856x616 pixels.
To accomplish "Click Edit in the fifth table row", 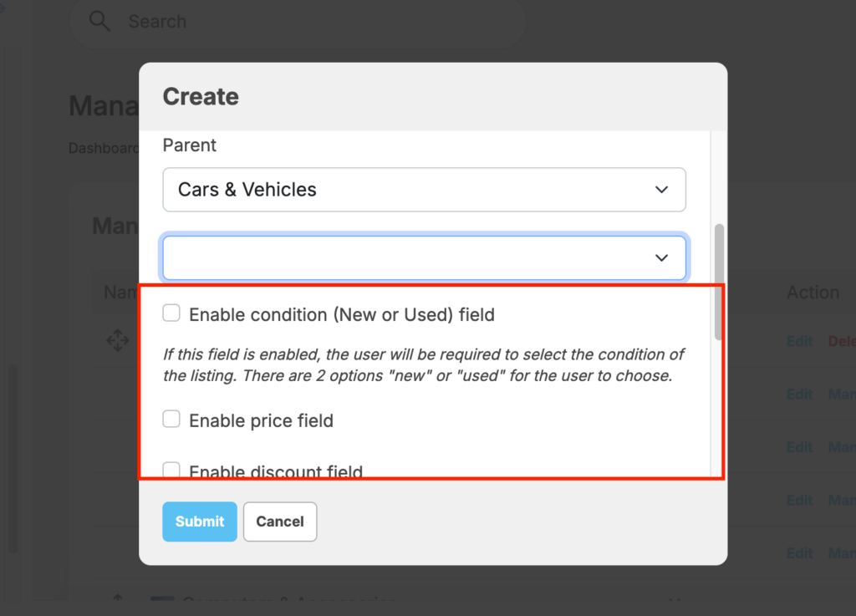I will pyautogui.click(x=799, y=552).
